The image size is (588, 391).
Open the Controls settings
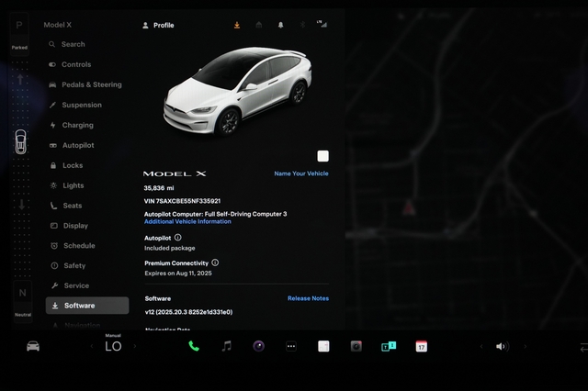coord(70,64)
